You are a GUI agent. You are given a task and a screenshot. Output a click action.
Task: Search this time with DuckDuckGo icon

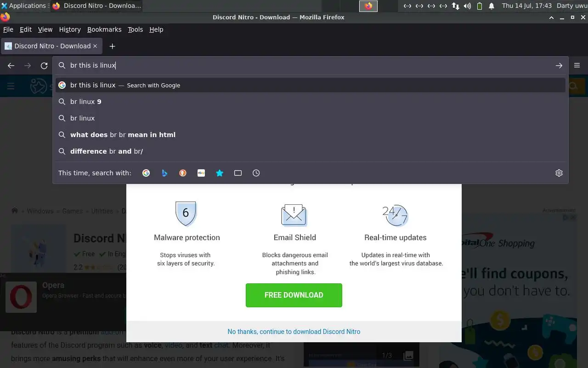click(183, 173)
